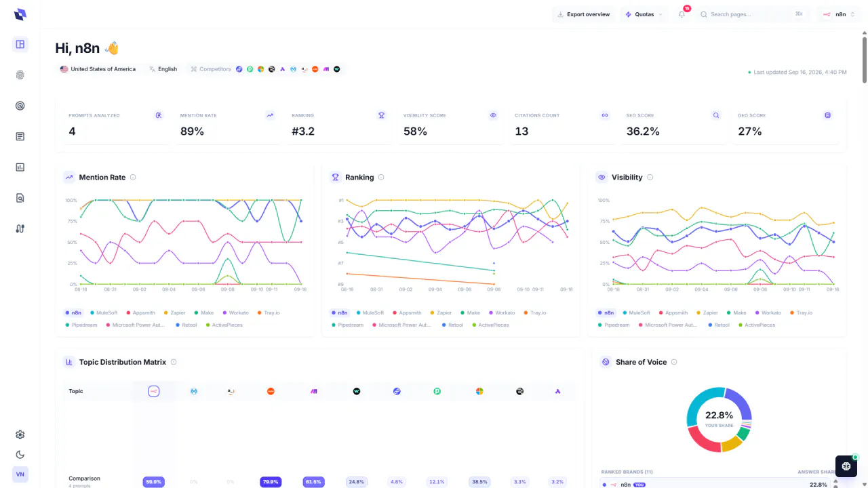This screenshot has height=488, width=868.
Task: Toggle Retool in the Ranking legend
Action: click(452, 325)
